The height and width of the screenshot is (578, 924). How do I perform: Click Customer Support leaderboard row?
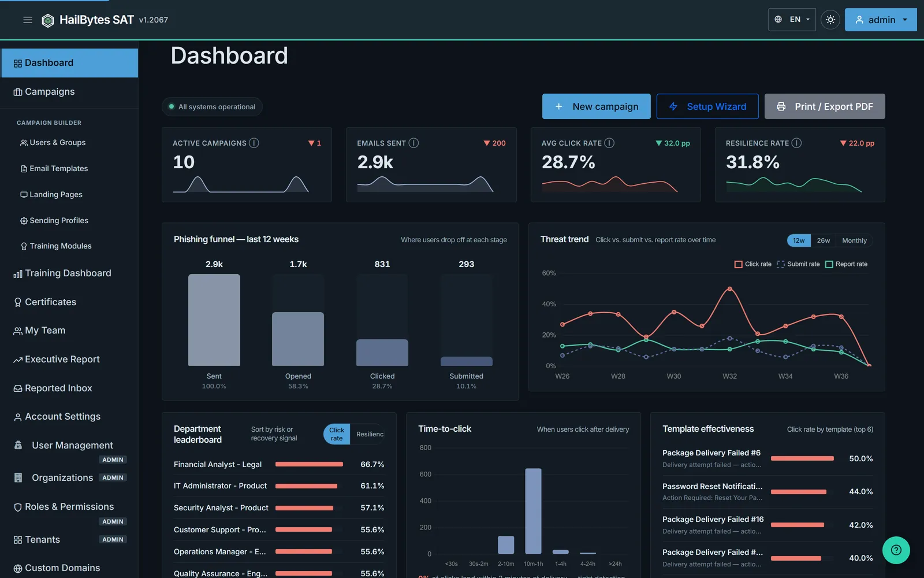279,530
